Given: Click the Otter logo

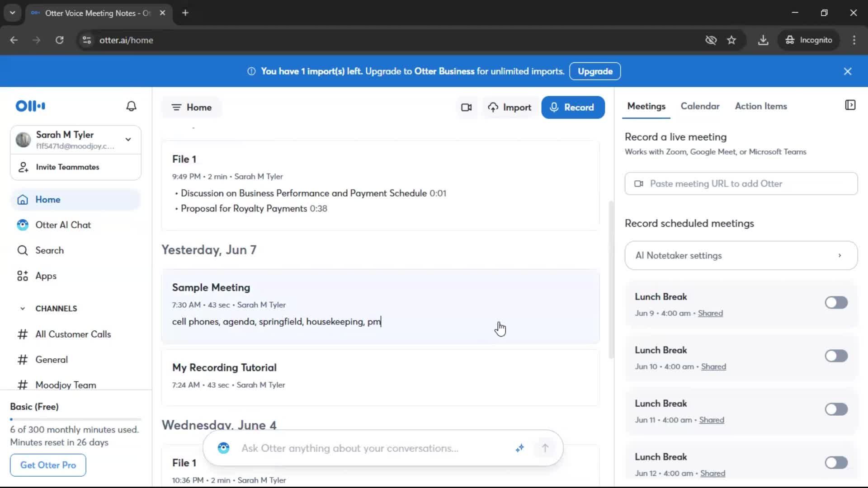Looking at the screenshot, I should 30,106.
